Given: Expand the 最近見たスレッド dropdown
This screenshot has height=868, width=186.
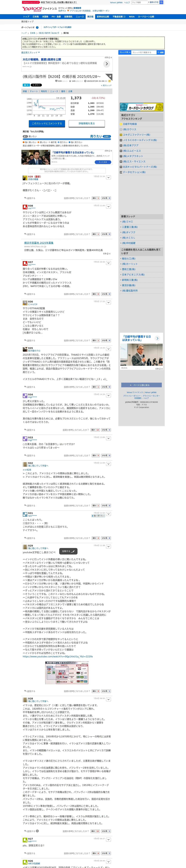Looking at the screenshot, I should (30, 53).
